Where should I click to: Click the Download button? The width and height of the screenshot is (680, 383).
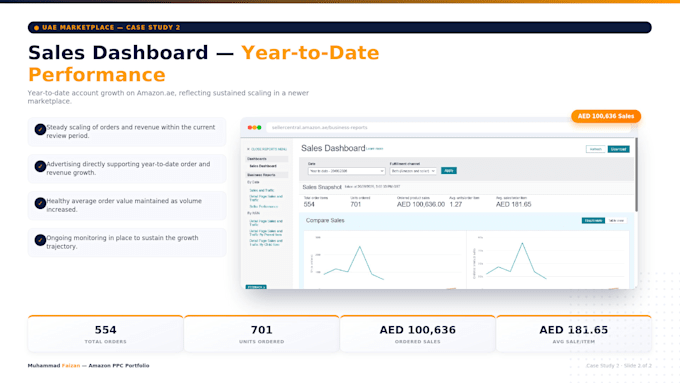coord(618,149)
